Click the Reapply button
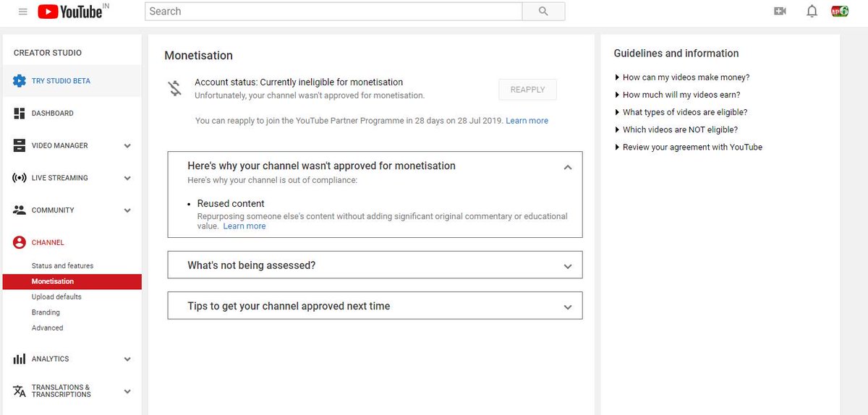Screen dimensions: 868x415 tap(528, 90)
